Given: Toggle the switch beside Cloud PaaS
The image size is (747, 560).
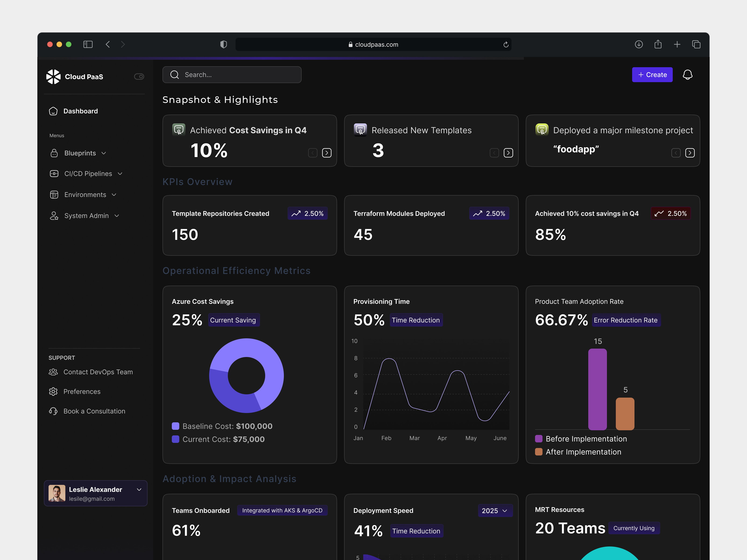Looking at the screenshot, I should pyautogui.click(x=139, y=77).
